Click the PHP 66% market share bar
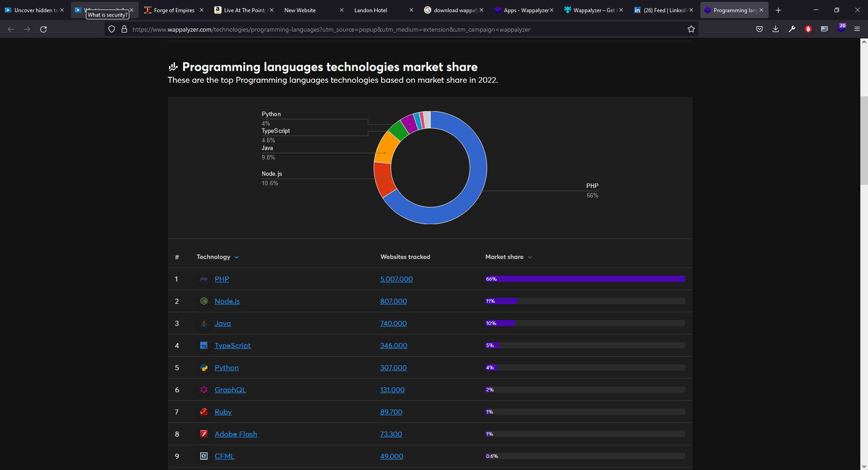The width and height of the screenshot is (868, 470). 585,279
